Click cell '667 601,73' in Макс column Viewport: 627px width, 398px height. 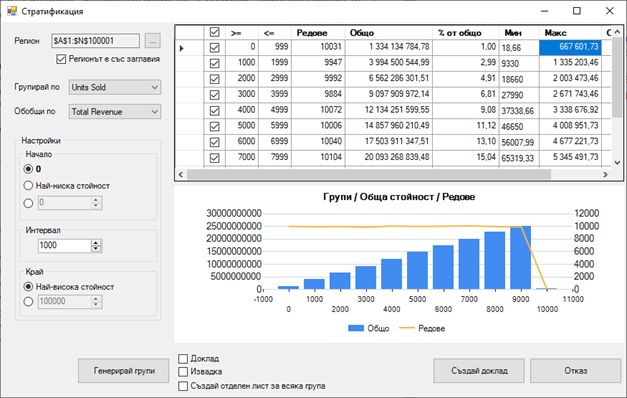tap(570, 47)
